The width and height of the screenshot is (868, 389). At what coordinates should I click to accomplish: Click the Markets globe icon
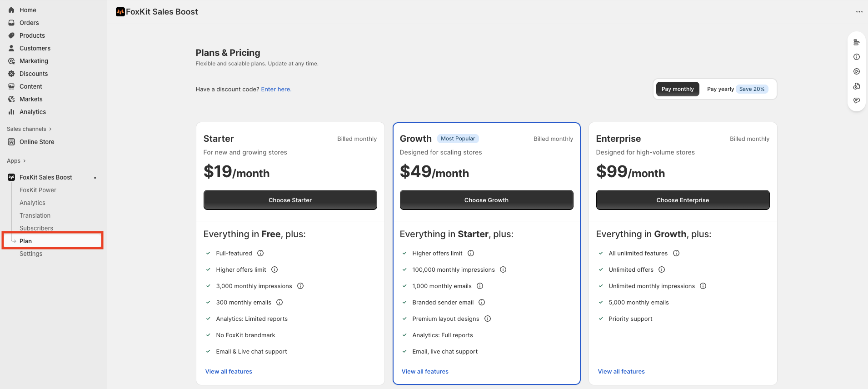tap(11, 99)
